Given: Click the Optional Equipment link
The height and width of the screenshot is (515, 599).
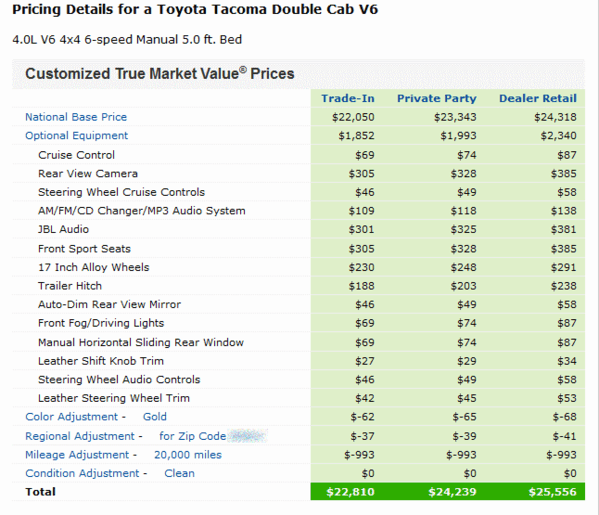Looking at the screenshot, I should 76,136.
